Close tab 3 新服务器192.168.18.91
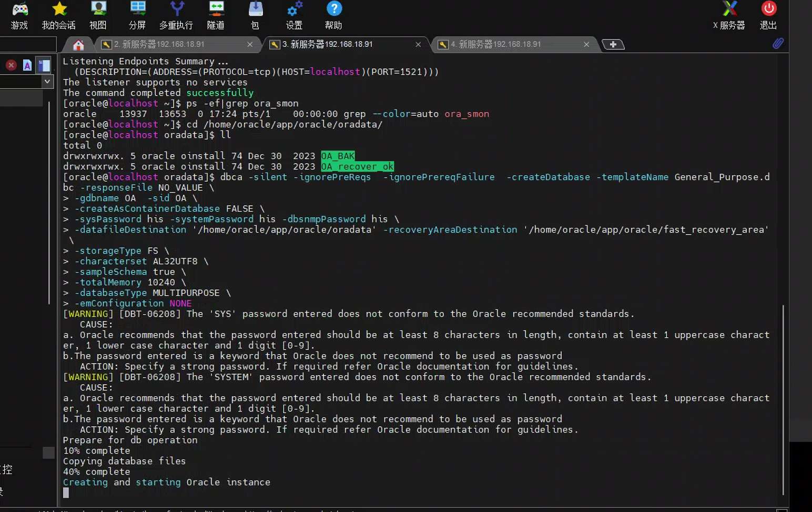The width and height of the screenshot is (812, 512). tap(418, 45)
